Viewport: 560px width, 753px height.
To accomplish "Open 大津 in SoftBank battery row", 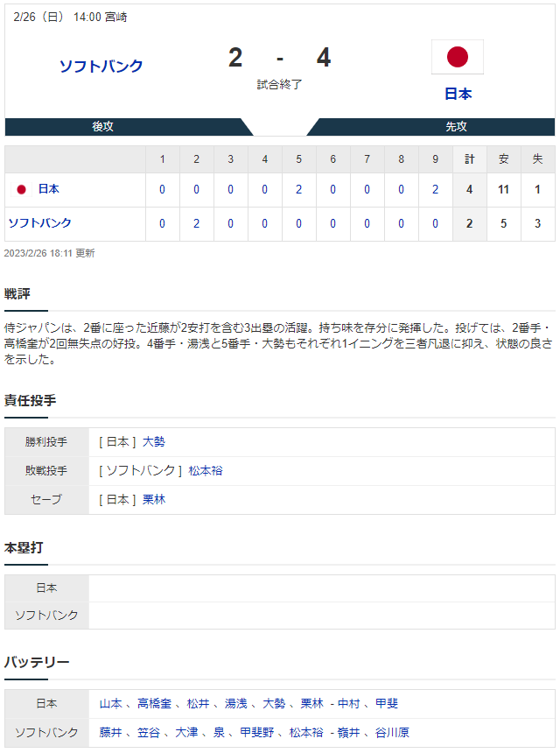I will 186,732.
